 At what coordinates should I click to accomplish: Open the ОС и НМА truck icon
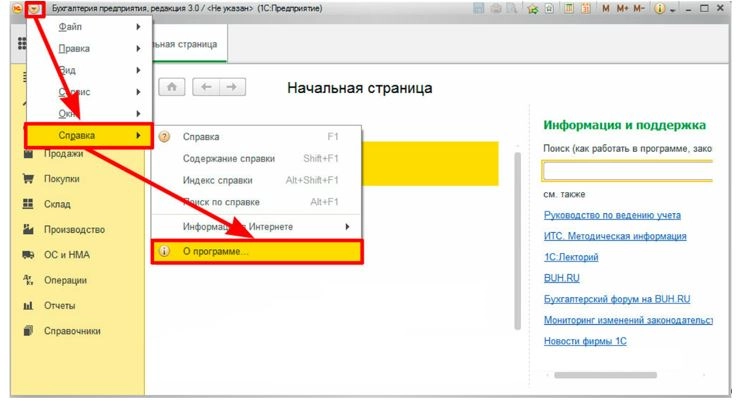[28, 255]
